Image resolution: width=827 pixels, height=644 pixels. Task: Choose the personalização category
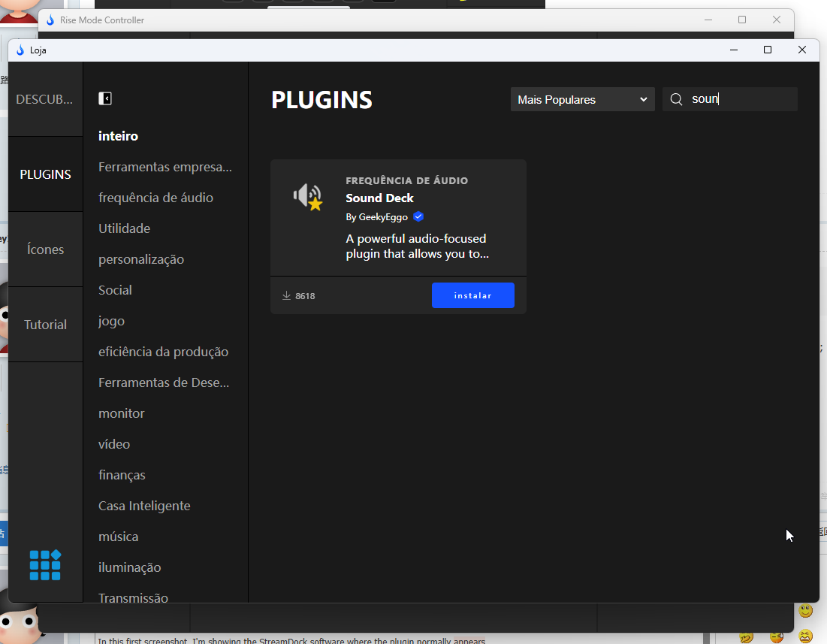pyautogui.click(x=141, y=259)
